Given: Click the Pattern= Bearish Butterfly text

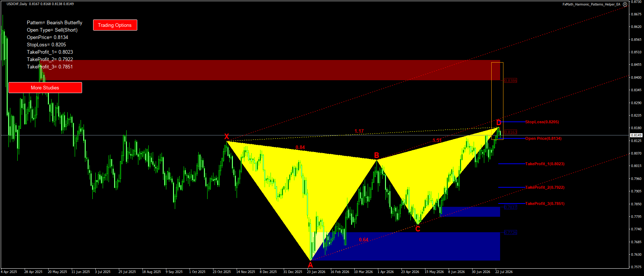Looking at the screenshot, I should tap(54, 22).
